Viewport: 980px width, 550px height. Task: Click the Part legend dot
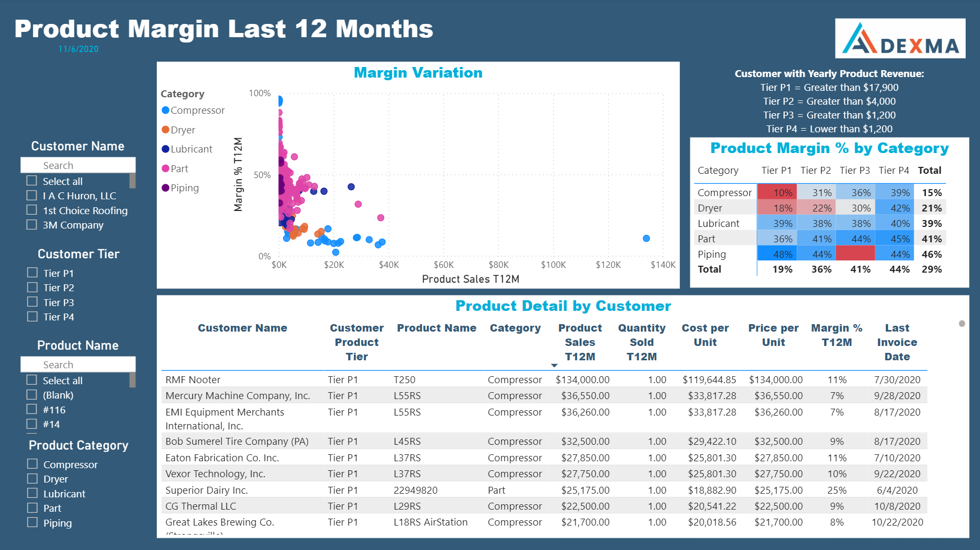[x=165, y=168]
